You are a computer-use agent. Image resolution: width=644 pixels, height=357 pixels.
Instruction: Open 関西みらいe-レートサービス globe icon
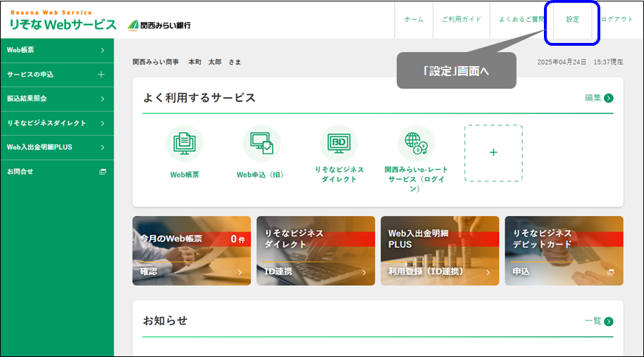click(416, 144)
